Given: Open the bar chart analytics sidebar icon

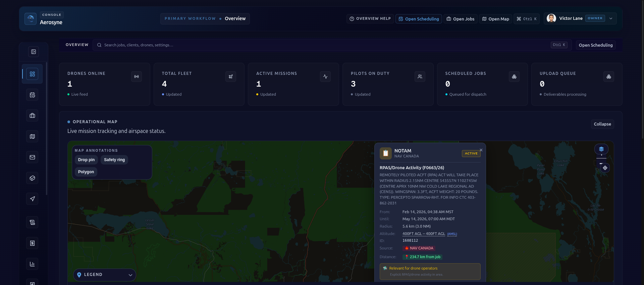Looking at the screenshot, I should (x=32, y=264).
